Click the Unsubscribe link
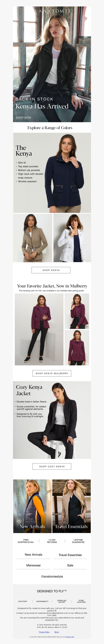 point(70,637)
